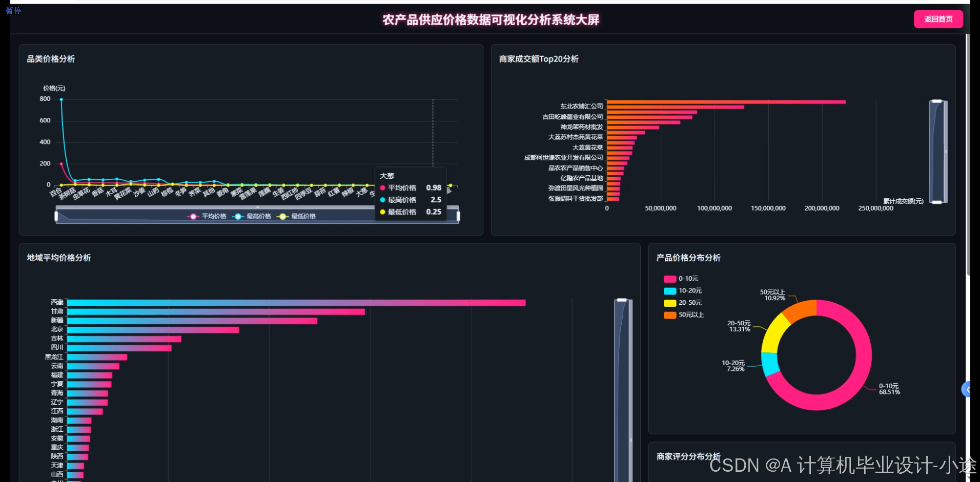The width and height of the screenshot is (980, 482).
Task: Toggle the 20-50元 pie legend item
Action: [x=683, y=303]
